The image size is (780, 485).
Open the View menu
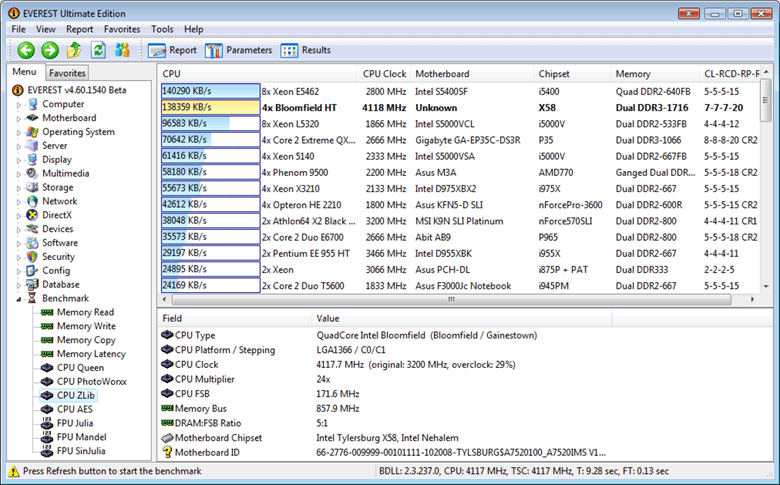point(46,29)
